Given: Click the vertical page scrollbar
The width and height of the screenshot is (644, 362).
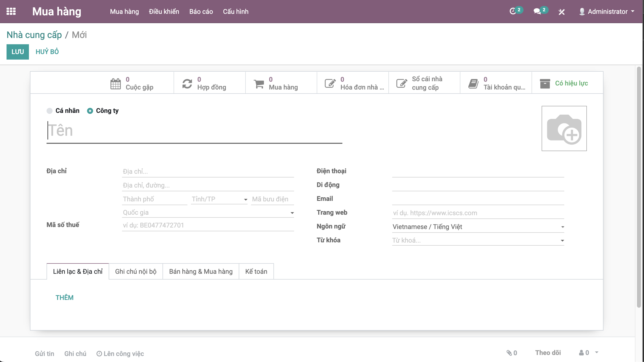Looking at the screenshot, I should point(639,186).
